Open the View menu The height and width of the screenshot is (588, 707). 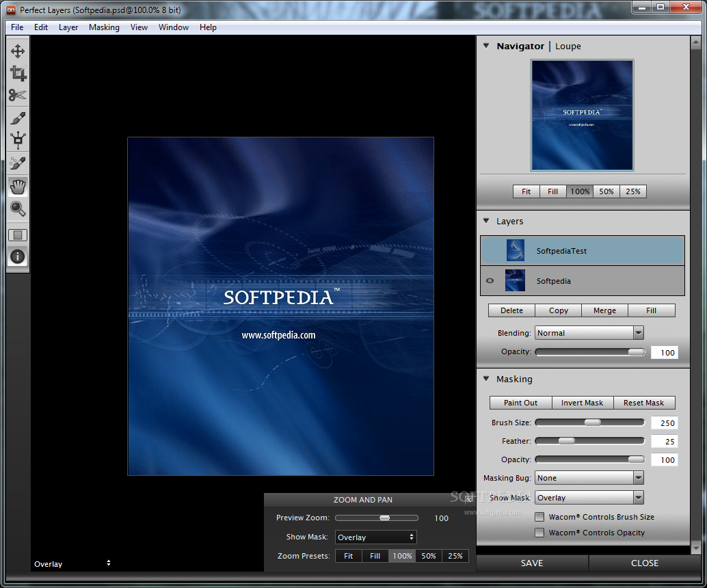pos(139,27)
